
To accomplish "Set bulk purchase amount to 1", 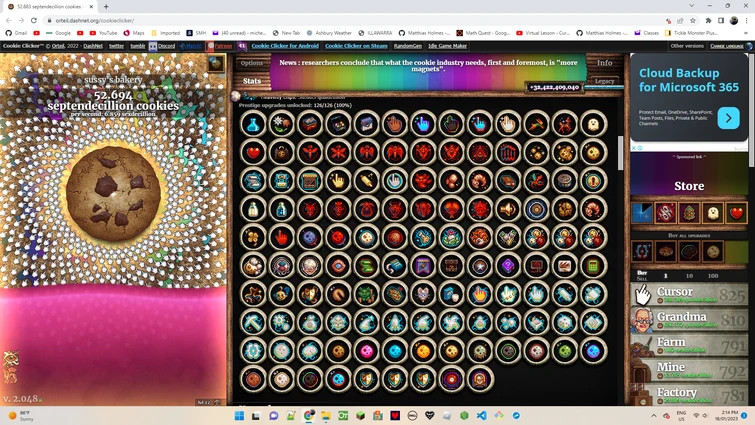I will click(665, 276).
